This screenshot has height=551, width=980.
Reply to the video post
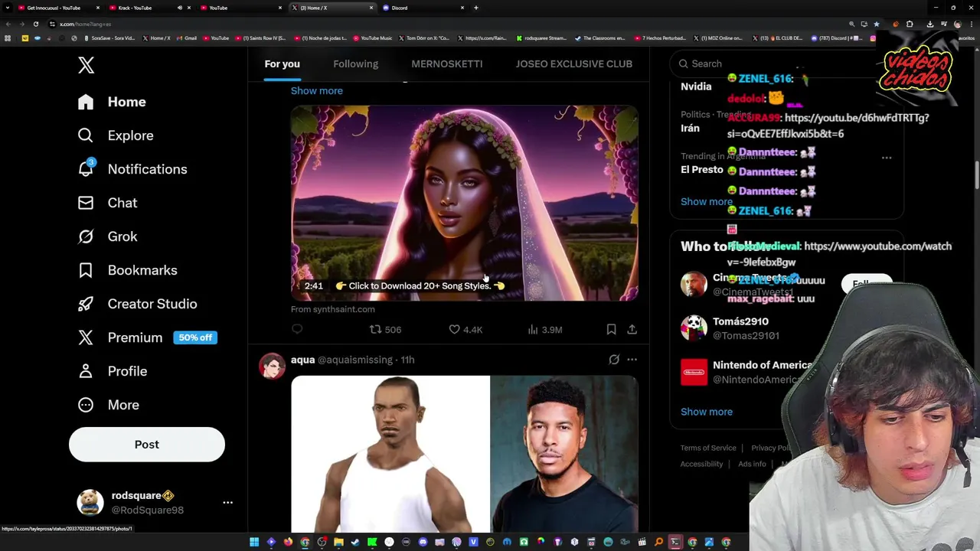click(x=297, y=329)
